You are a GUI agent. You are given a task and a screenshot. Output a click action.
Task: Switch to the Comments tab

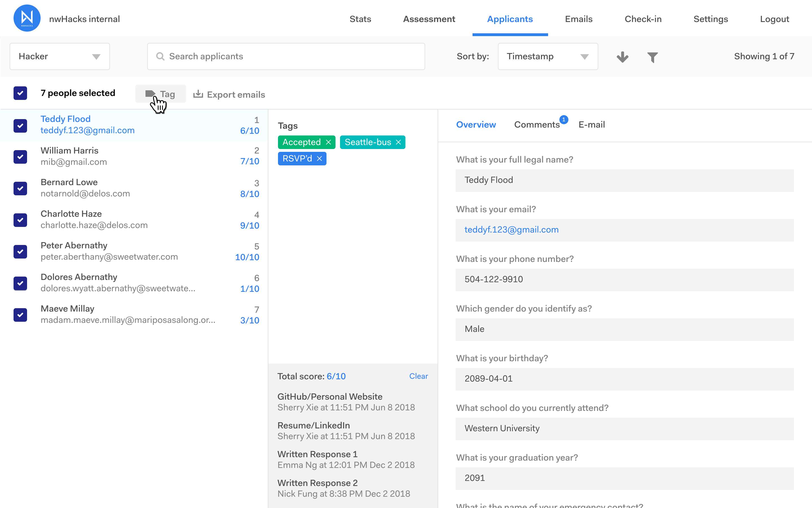coord(537,125)
